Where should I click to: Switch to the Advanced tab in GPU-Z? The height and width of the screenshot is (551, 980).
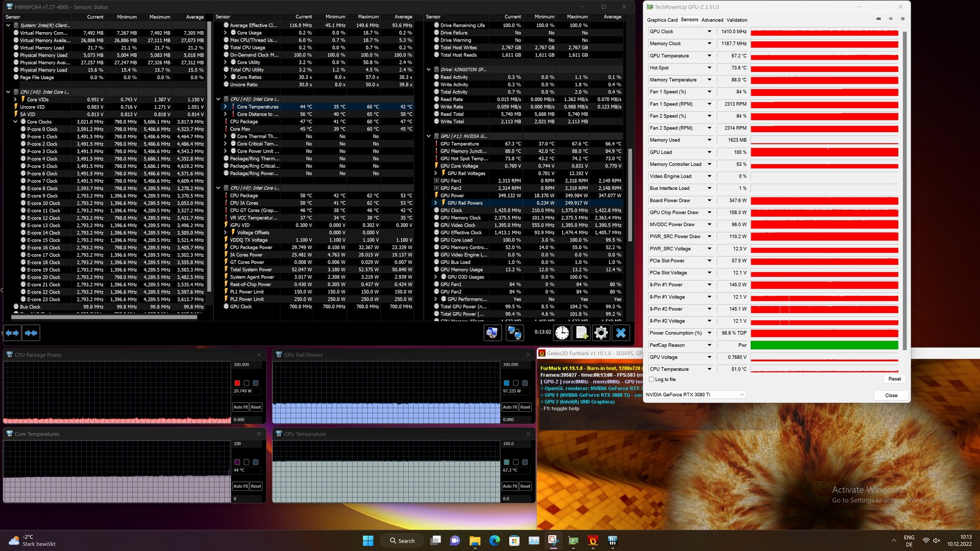point(712,20)
